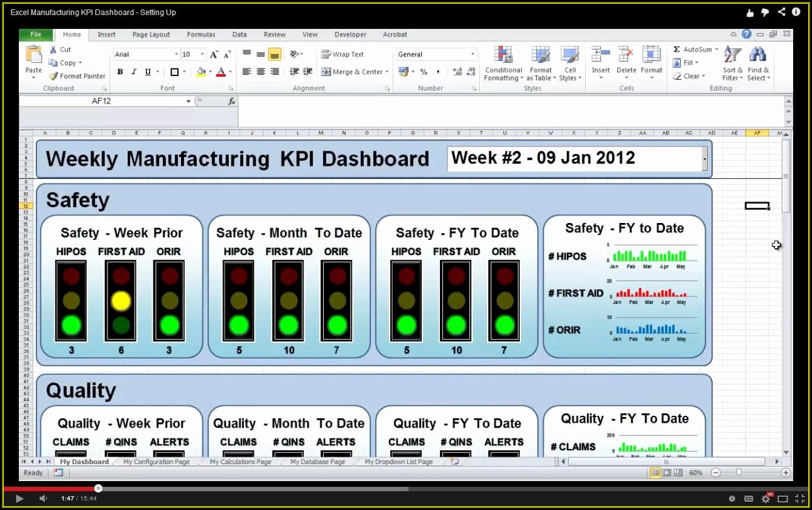Open Conditional Formatting

pos(503,63)
